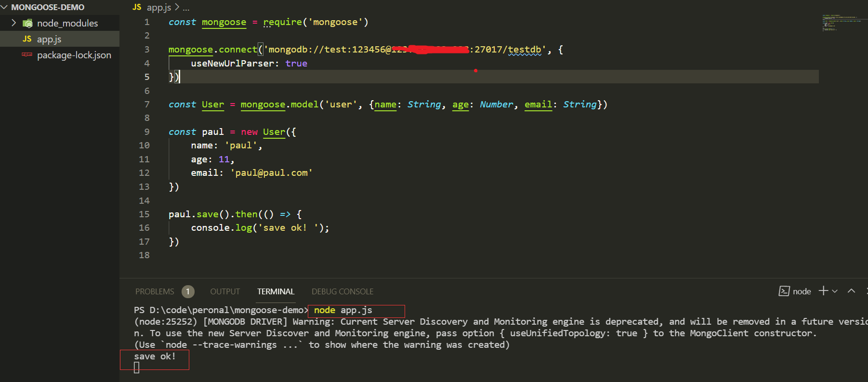
Task: Open the DEBUG CONSOLE tab
Action: point(342,291)
